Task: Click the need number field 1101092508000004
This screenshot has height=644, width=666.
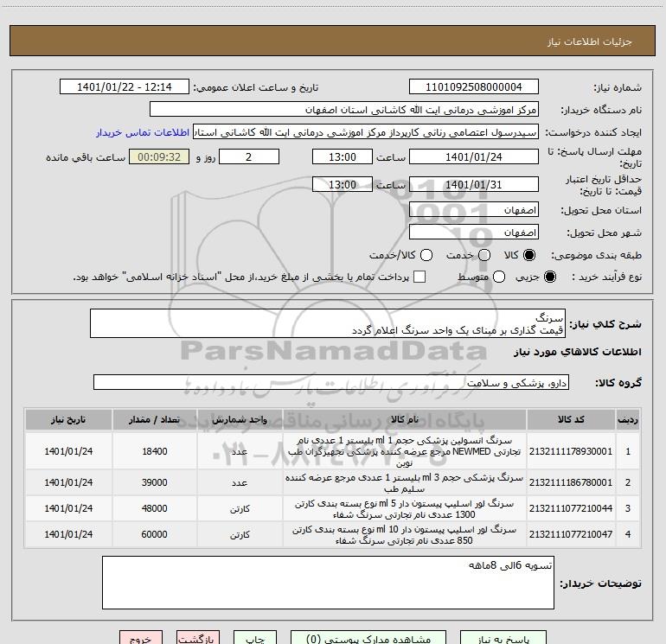Action: 474,87
